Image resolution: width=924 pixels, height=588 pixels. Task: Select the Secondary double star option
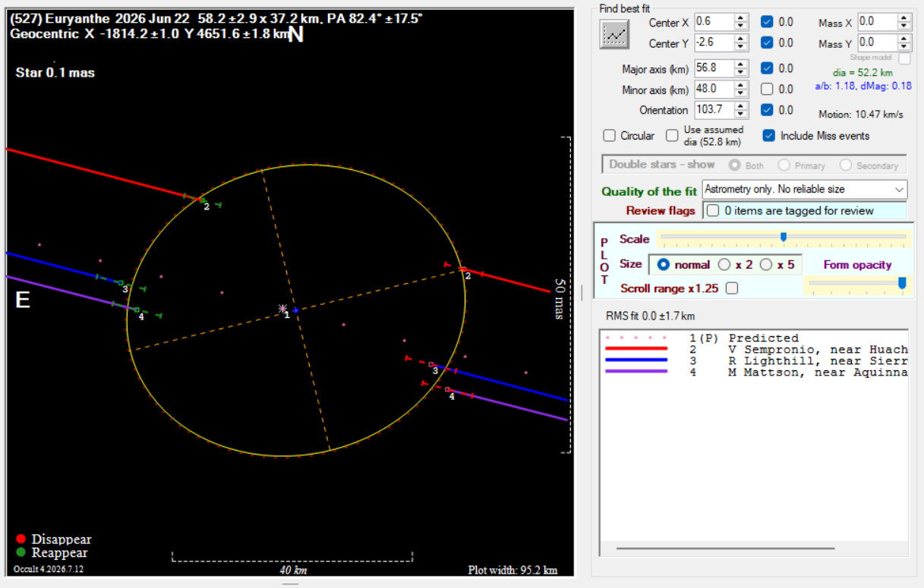click(845, 165)
